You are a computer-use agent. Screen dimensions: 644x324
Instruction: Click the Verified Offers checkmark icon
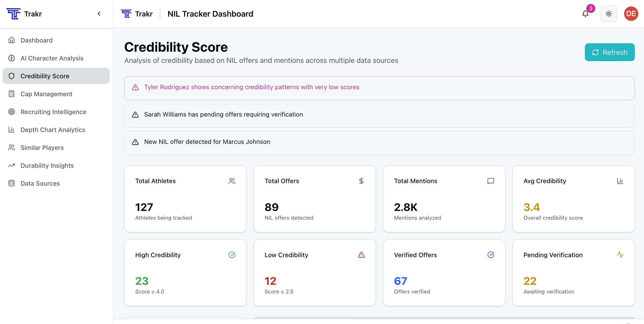pyautogui.click(x=490, y=255)
